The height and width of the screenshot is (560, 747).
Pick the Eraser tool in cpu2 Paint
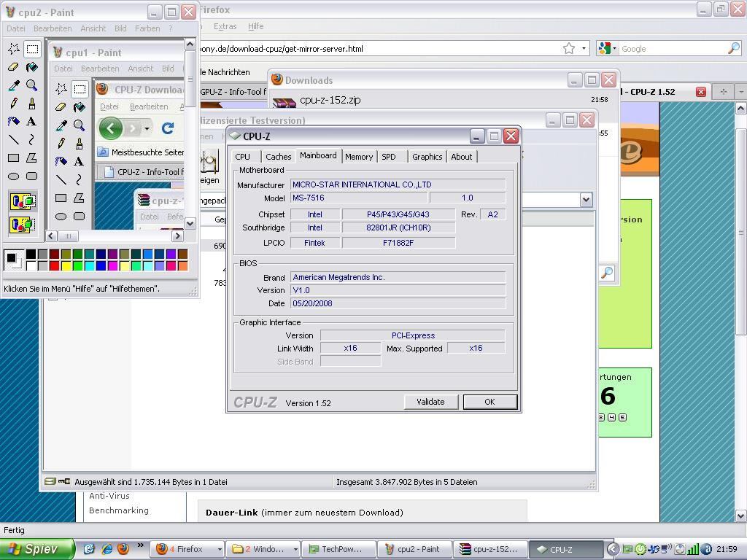pyautogui.click(x=14, y=67)
